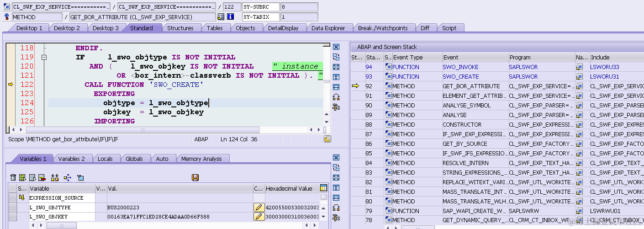Screen dimensions: 644x229
Task: Click the two-arrows-down icon in Variables toolbar
Action: [x=55, y=177]
